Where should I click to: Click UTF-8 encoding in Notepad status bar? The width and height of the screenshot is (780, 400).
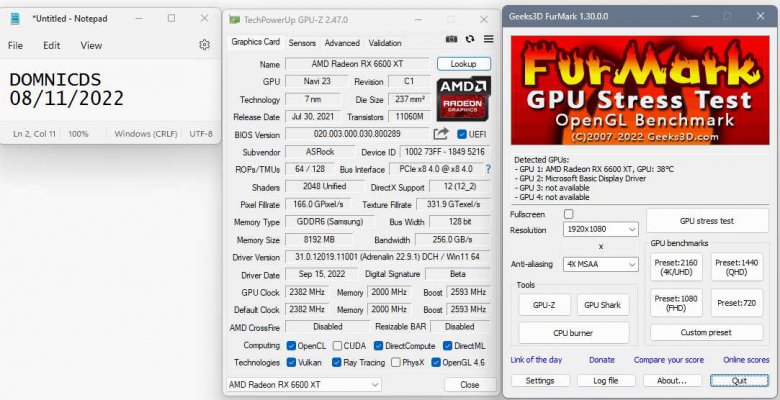(201, 134)
